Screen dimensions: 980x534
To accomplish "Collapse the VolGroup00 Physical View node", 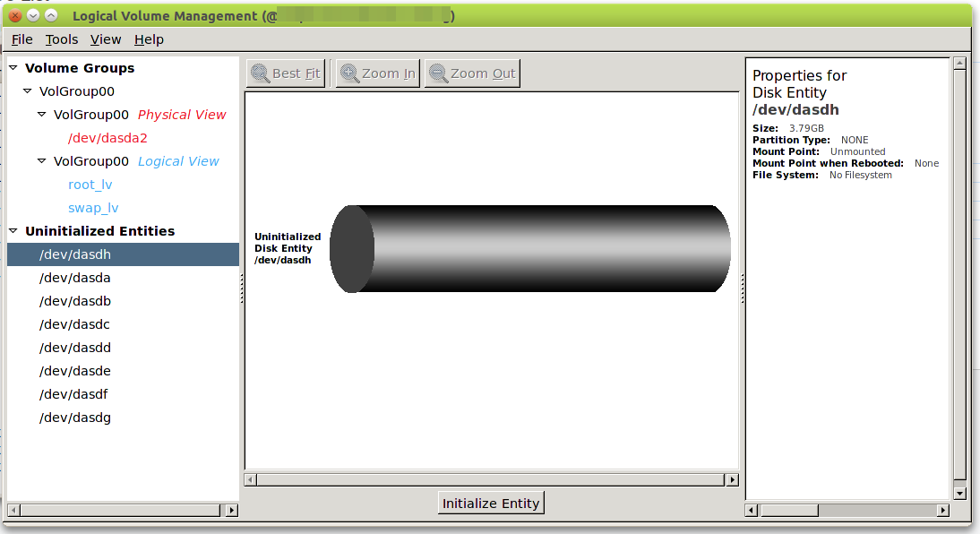I will tap(42, 115).
